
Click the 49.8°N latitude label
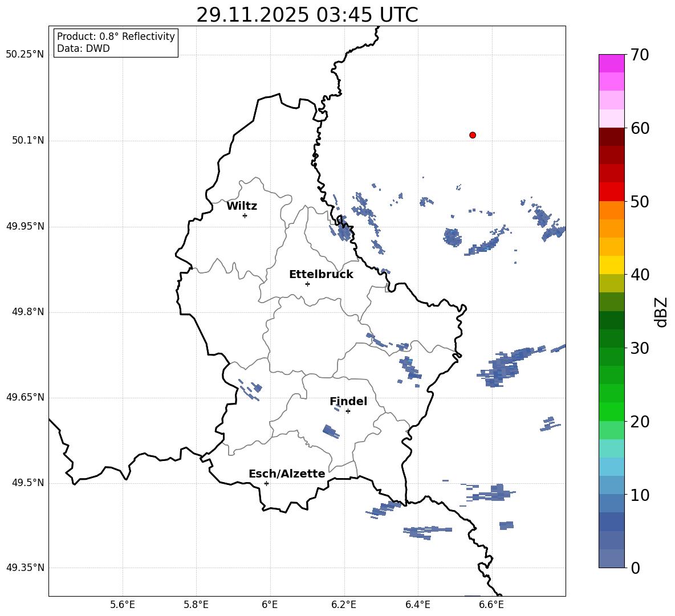pyautogui.click(x=28, y=312)
